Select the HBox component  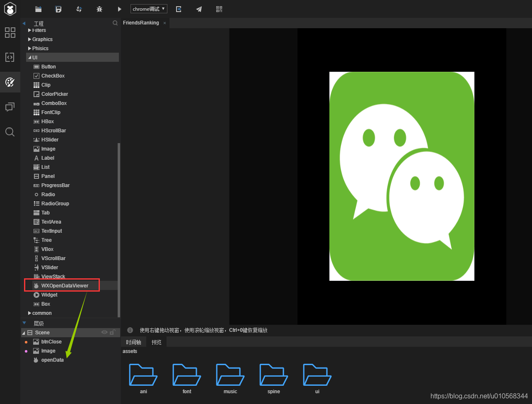(x=48, y=122)
